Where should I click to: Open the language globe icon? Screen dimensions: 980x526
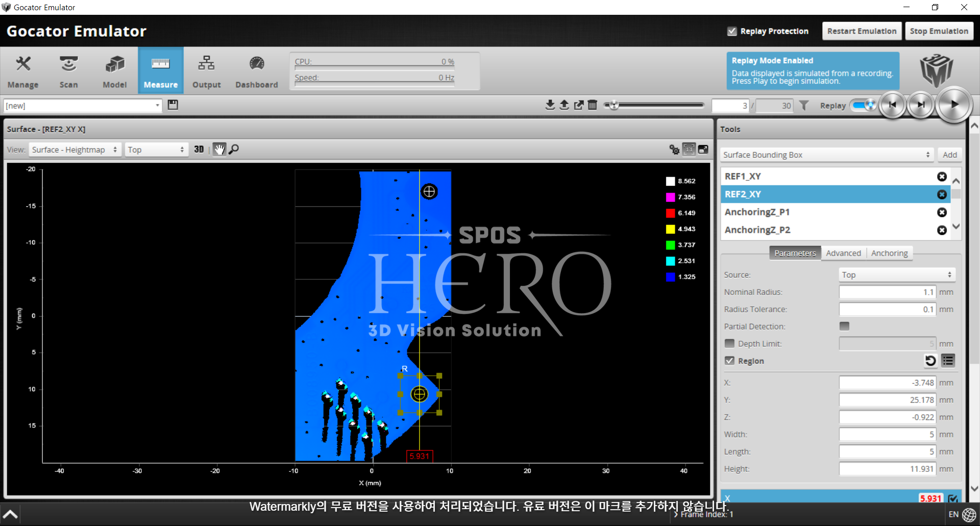click(969, 515)
